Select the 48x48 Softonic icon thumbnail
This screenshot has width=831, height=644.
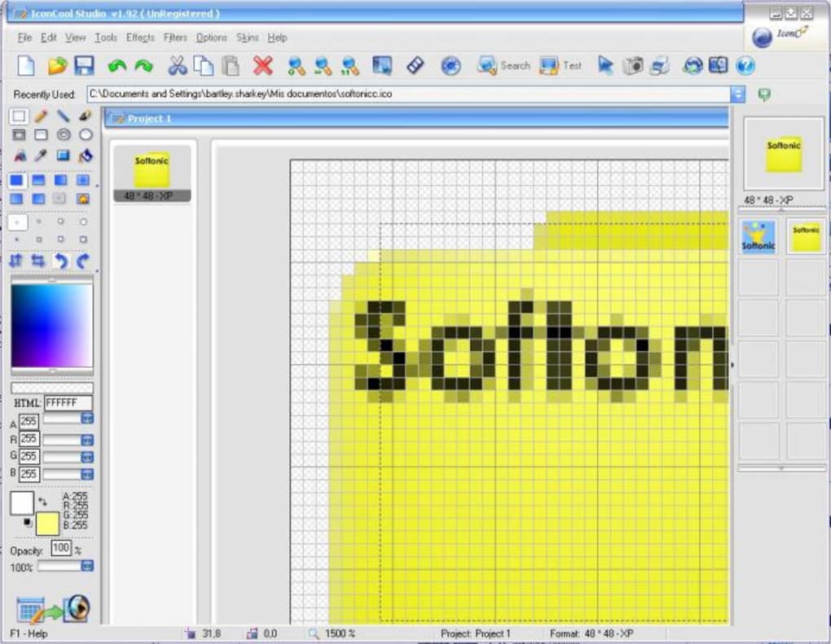(150, 169)
